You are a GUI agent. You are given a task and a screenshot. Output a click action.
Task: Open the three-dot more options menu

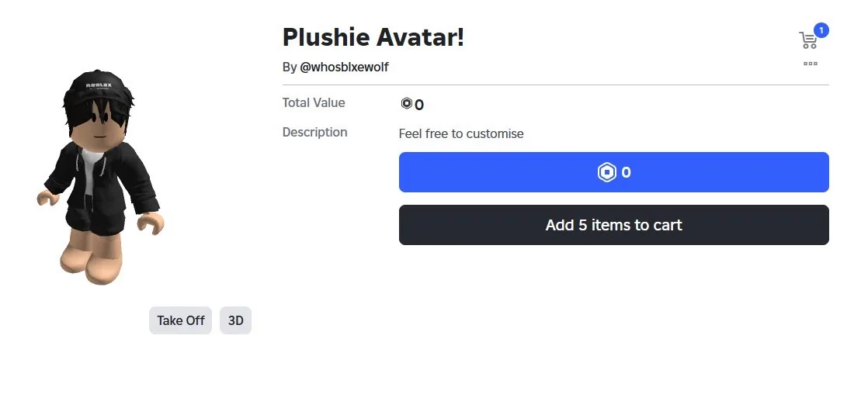click(811, 64)
